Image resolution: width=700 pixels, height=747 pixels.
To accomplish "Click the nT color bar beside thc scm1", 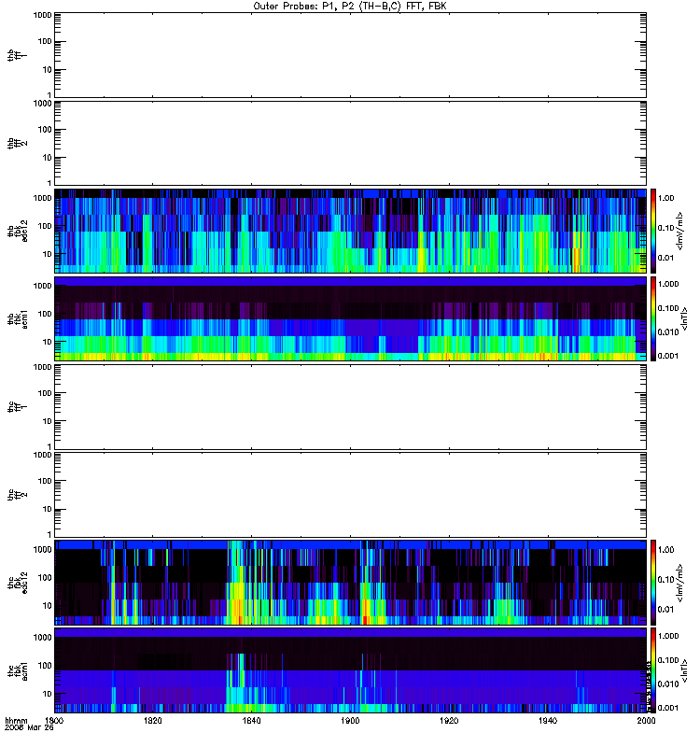I will coord(653,670).
